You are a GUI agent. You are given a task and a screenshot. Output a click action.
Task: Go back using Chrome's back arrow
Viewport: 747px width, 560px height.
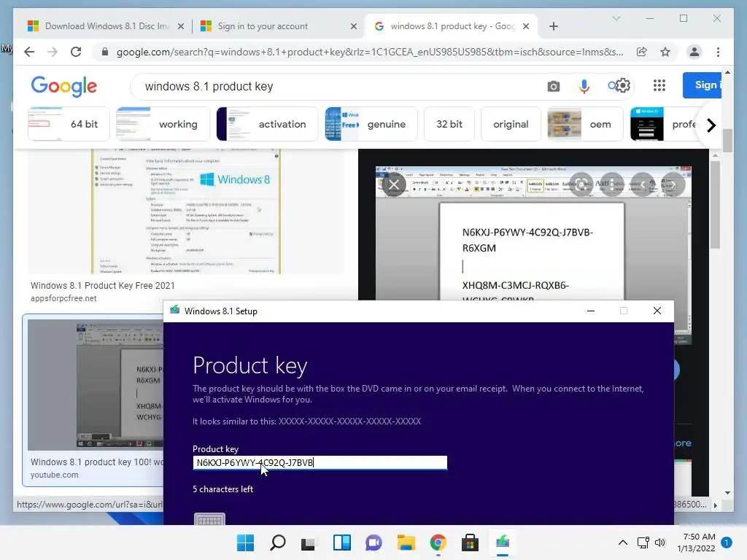[x=29, y=52]
